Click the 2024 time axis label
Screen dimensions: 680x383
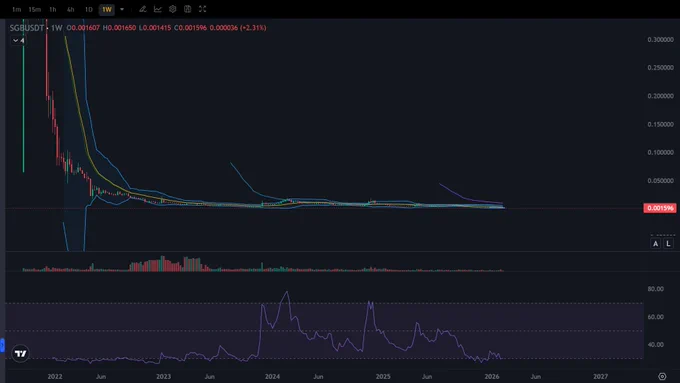click(x=272, y=376)
